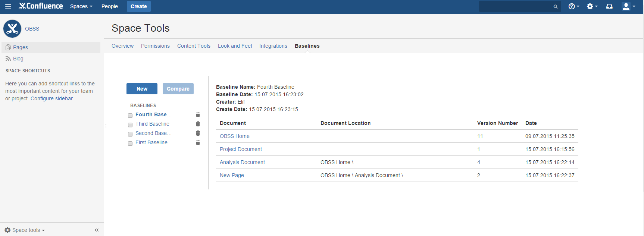644x236 pixels.
Task: Select the First Baseline checkbox
Action: pyautogui.click(x=130, y=144)
